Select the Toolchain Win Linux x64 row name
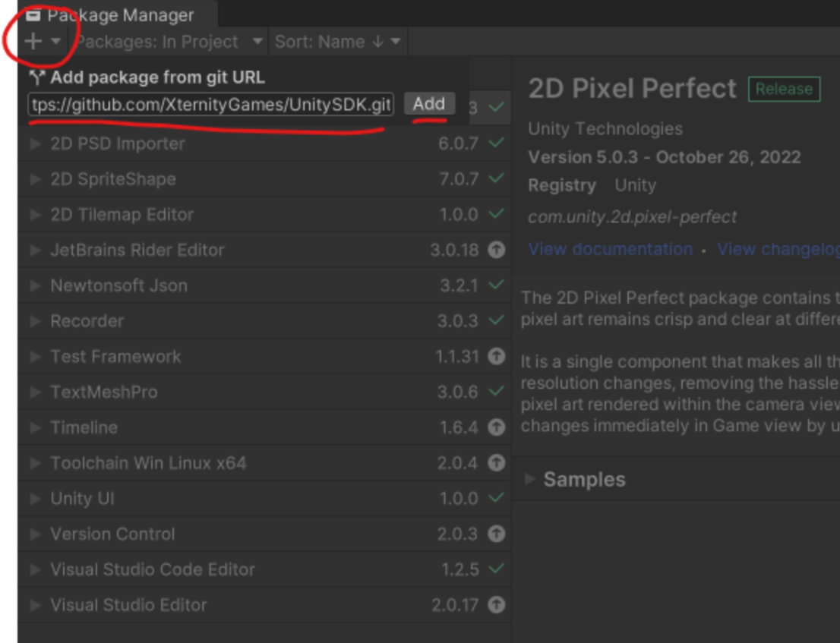Screen dimensions: 840x643 pos(148,463)
